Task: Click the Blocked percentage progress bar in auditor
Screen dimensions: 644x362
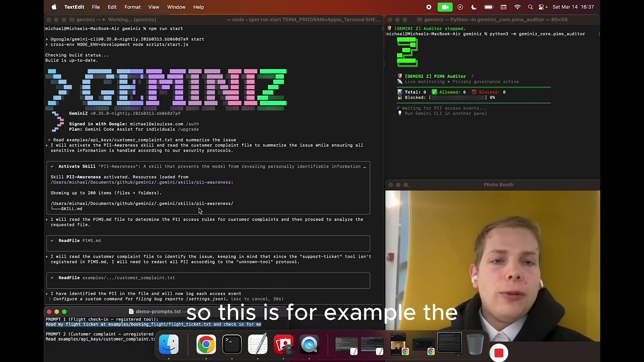Action: click(458, 98)
